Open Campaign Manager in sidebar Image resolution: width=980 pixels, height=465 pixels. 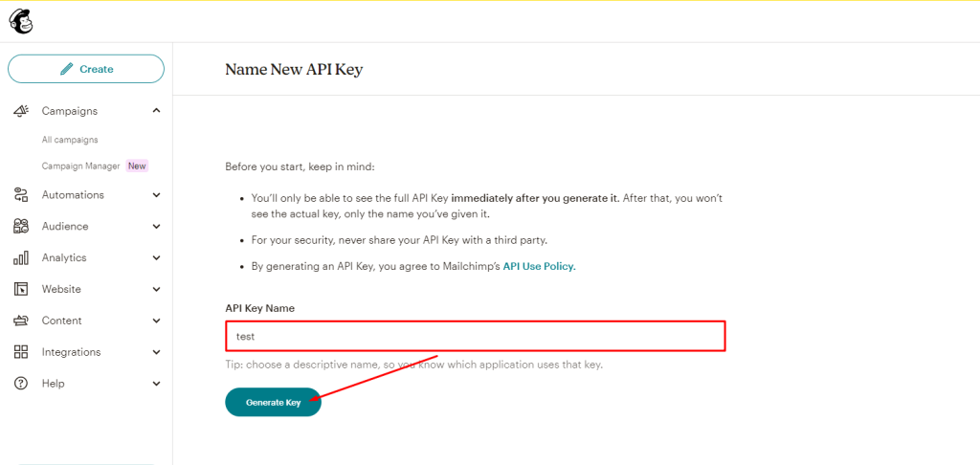coord(80,166)
